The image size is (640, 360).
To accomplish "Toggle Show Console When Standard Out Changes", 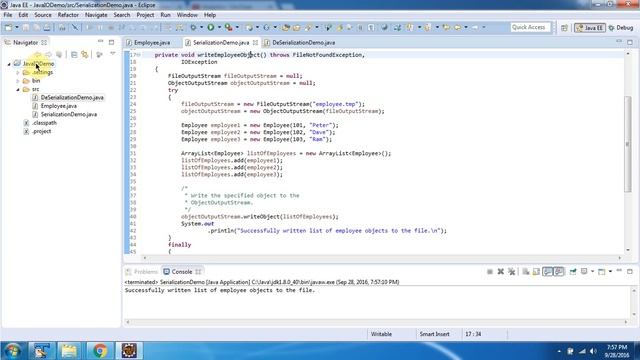I will (547, 271).
